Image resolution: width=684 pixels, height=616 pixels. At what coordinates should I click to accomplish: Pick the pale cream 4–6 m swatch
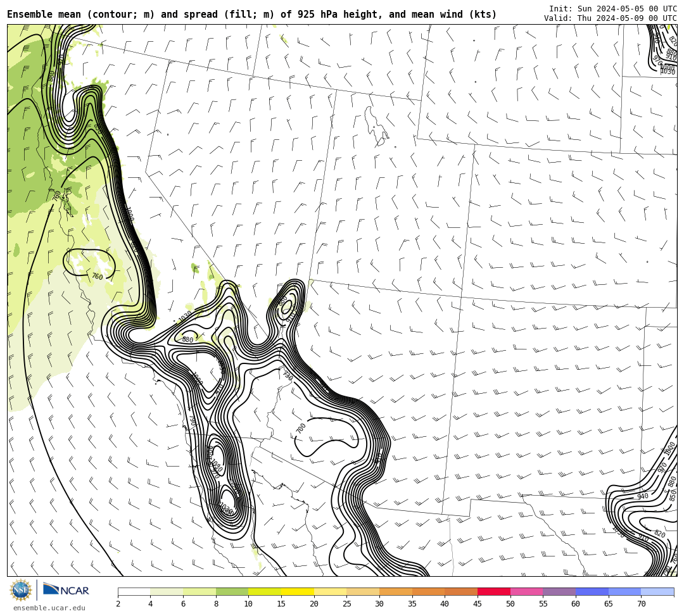(x=167, y=591)
